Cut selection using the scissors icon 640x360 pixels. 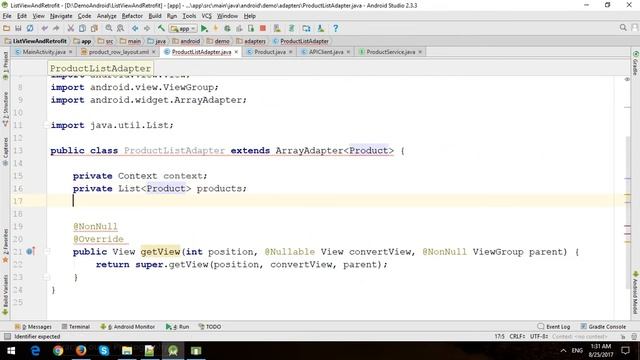(71, 28)
